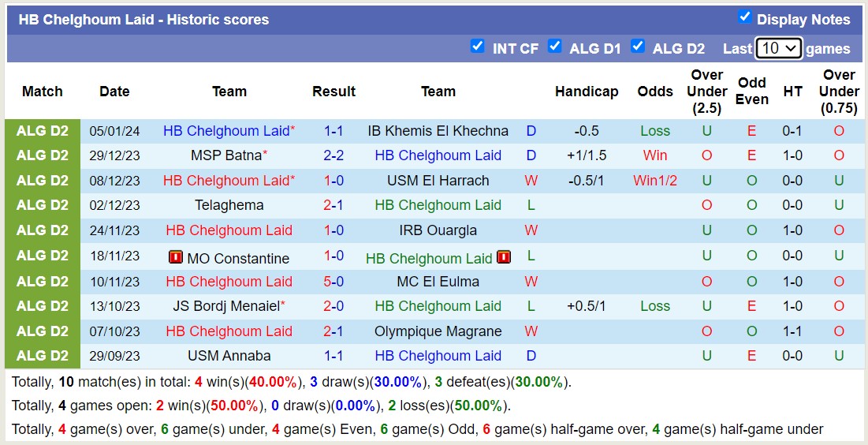Open the IRB Ouargla team link
The height and width of the screenshot is (445, 868).
point(438,230)
